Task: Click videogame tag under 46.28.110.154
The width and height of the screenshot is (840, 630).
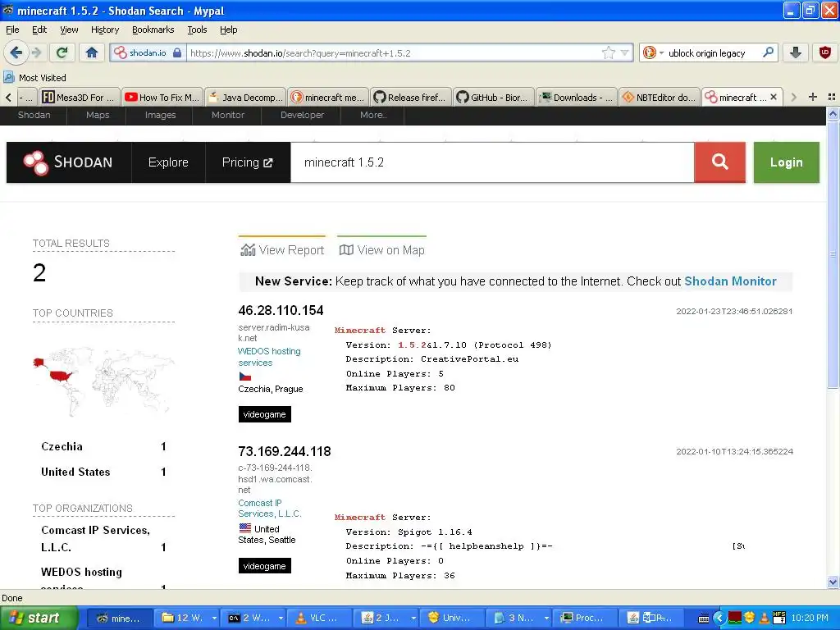Action: point(265,414)
